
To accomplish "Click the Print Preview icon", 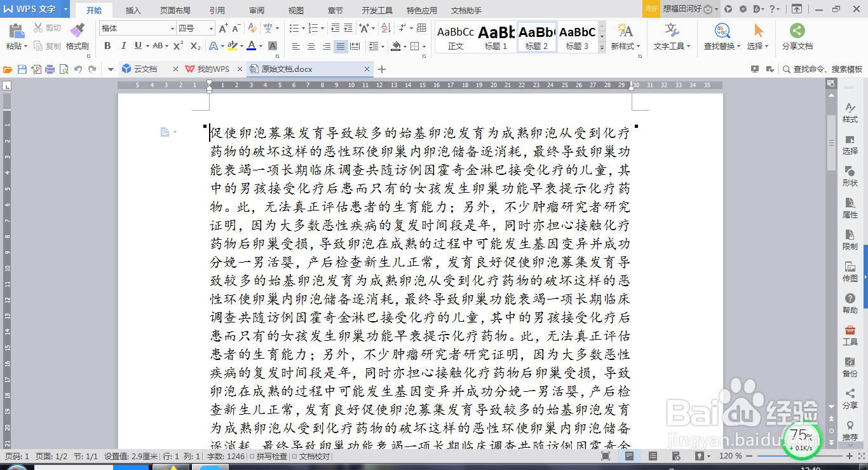I will [x=64, y=69].
